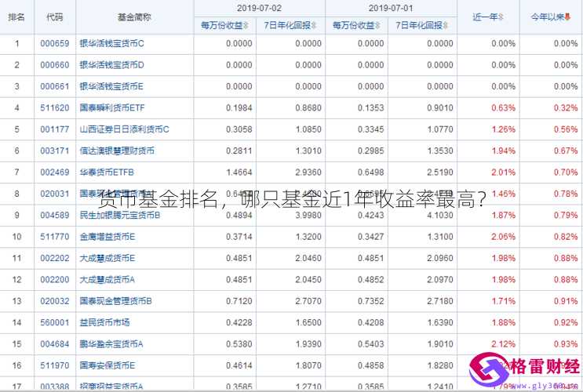Select the 0.4614 cell for 国寿安保货币E

239,365
